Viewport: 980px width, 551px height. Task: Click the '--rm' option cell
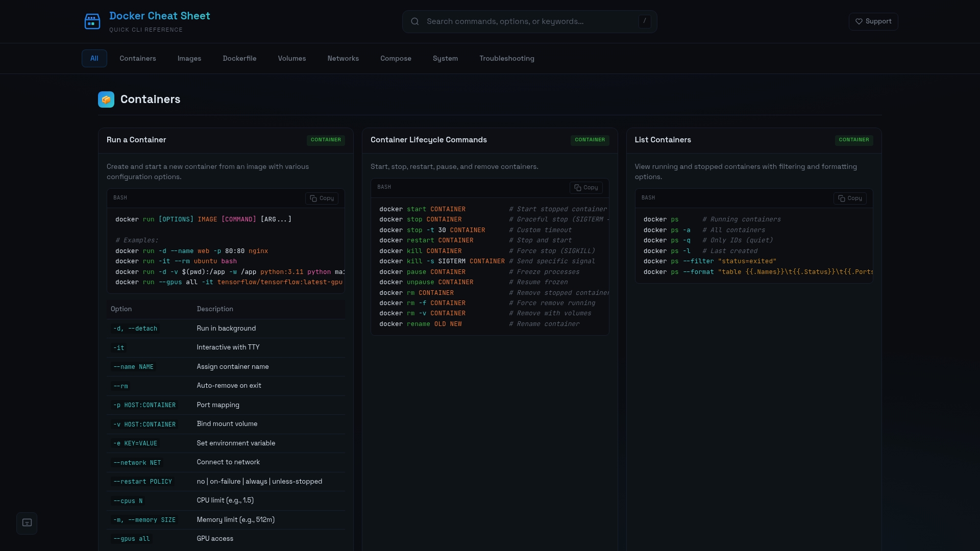tap(121, 386)
